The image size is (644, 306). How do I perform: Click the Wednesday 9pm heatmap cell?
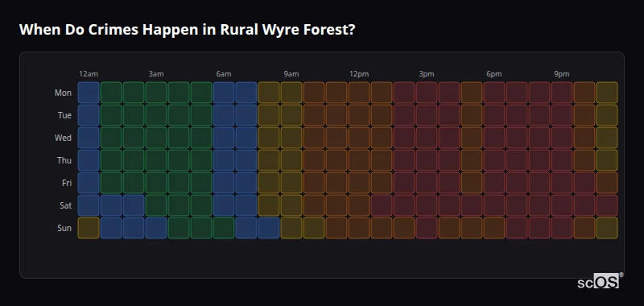[x=562, y=138]
